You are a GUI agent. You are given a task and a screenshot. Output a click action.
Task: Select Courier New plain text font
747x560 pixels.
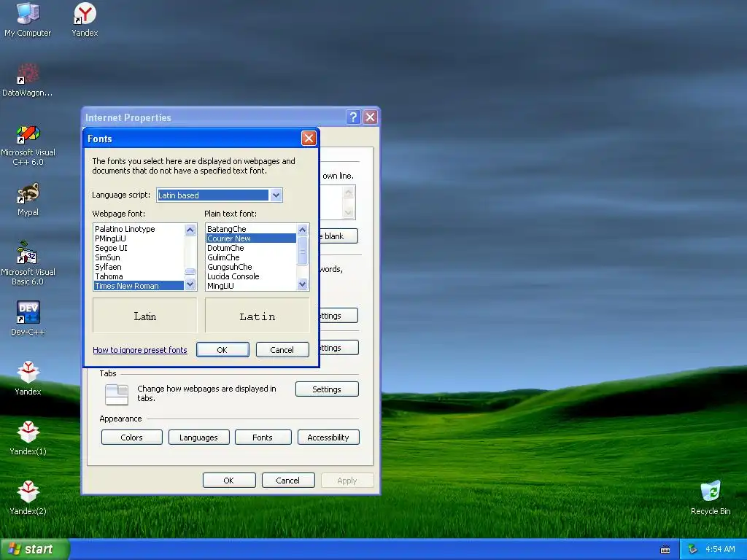251,238
